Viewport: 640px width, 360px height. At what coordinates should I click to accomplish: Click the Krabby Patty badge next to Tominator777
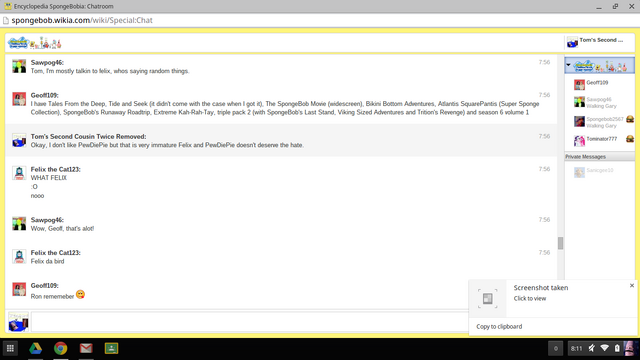[630, 138]
